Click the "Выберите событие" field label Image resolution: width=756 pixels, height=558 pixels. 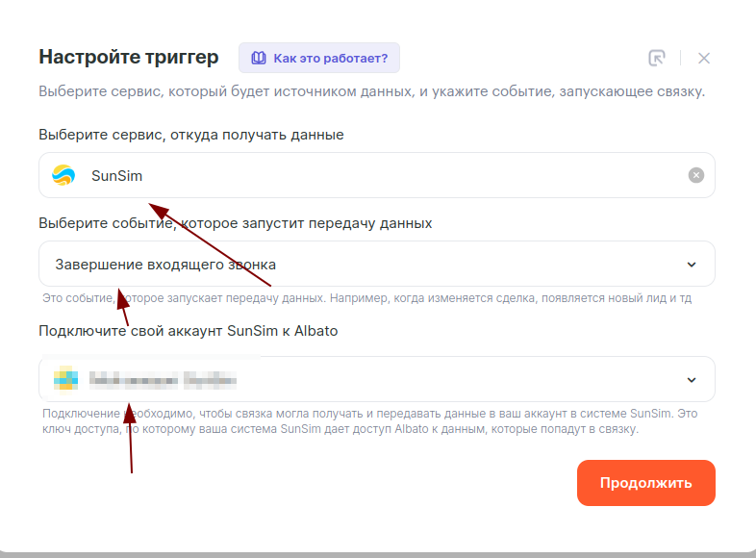point(236,223)
